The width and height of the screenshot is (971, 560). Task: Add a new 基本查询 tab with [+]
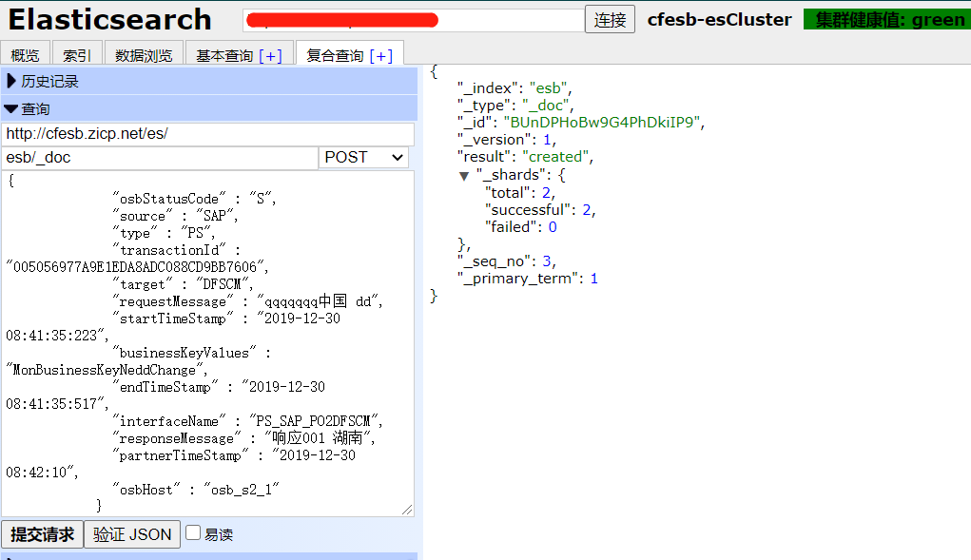pos(271,56)
